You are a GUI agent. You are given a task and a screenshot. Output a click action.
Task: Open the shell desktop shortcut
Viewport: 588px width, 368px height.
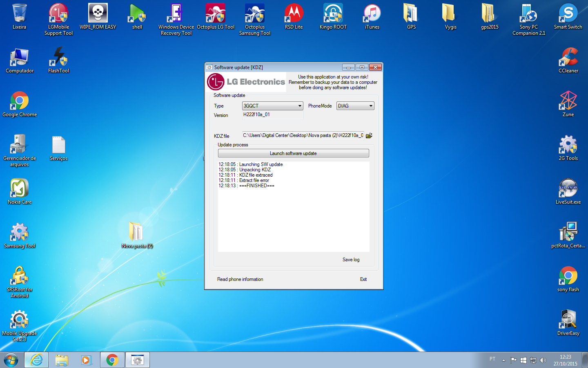click(137, 16)
